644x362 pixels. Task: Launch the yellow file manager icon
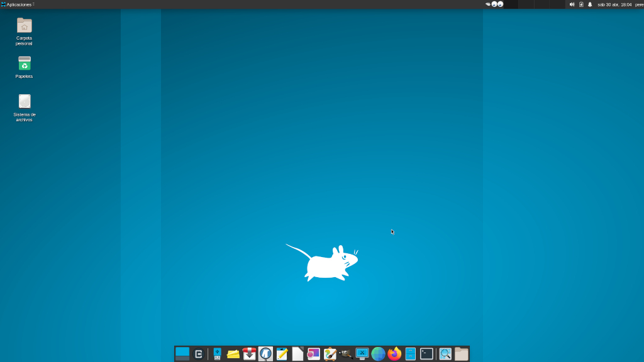point(233,354)
